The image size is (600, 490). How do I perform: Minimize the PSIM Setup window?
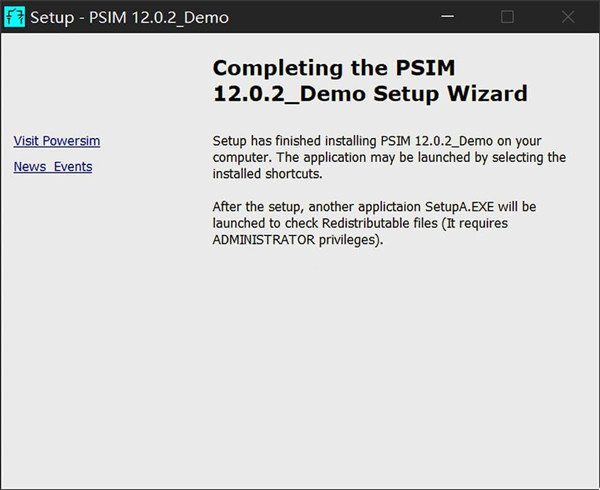(447, 16)
